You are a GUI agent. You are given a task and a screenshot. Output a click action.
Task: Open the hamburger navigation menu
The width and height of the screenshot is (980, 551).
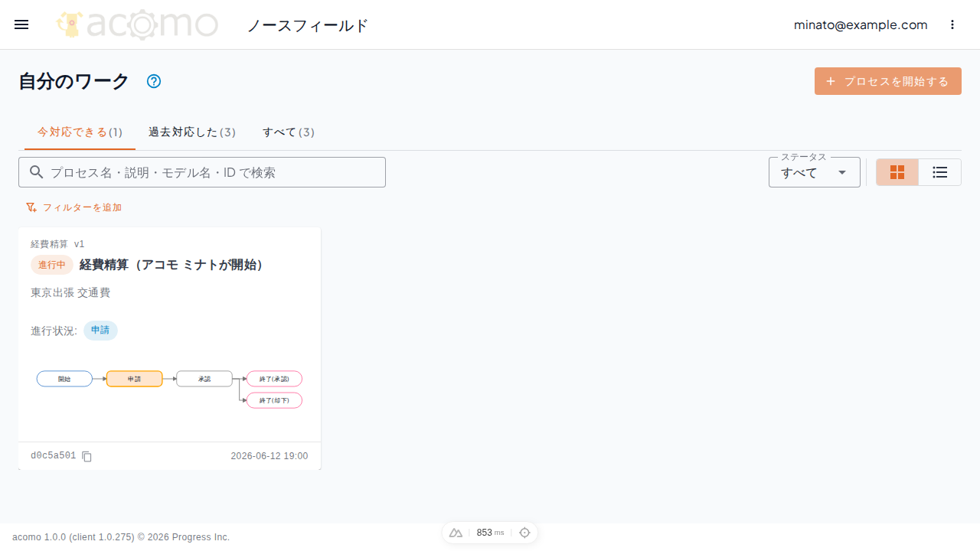[x=21, y=24]
